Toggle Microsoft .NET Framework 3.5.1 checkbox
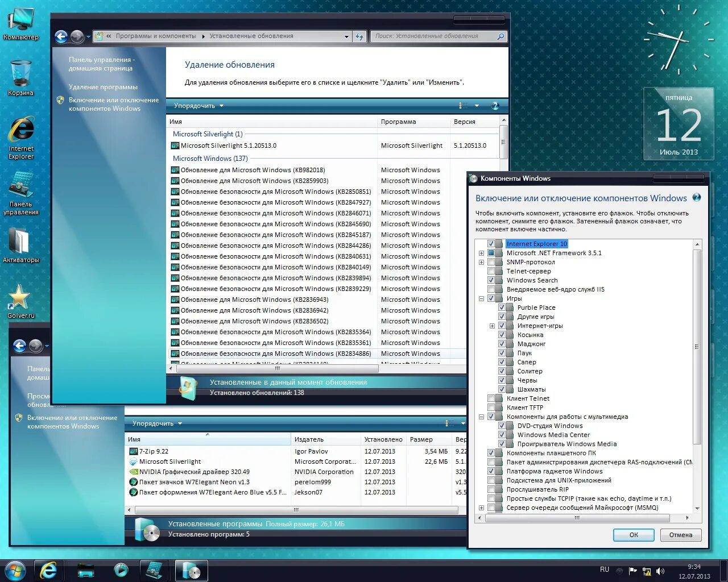This screenshot has height=582, width=728. 491,253
